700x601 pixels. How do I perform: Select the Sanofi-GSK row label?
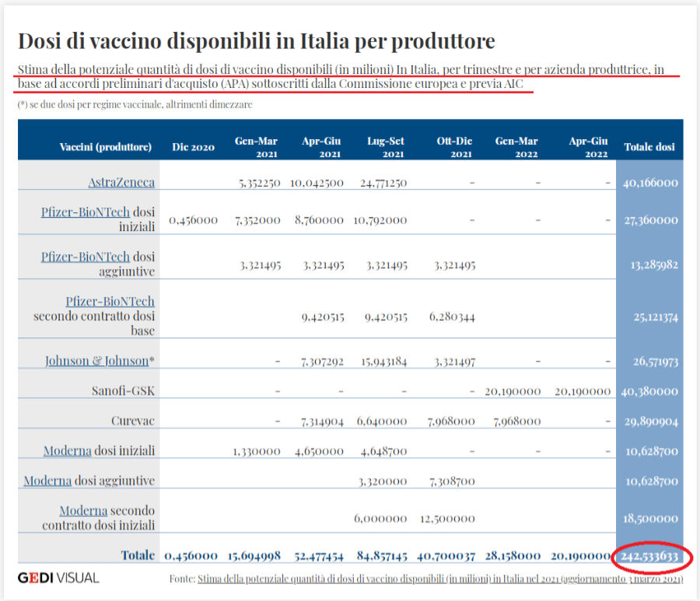coord(123,391)
